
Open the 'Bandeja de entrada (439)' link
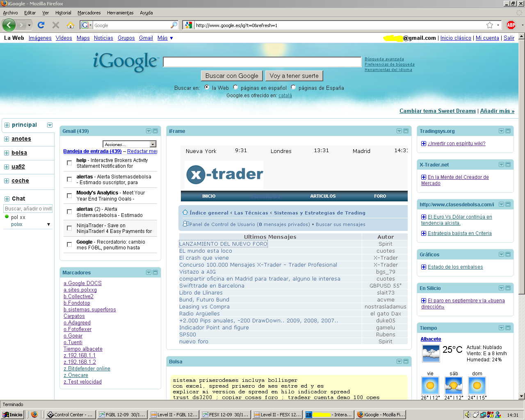pyautogui.click(x=92, y=151)
